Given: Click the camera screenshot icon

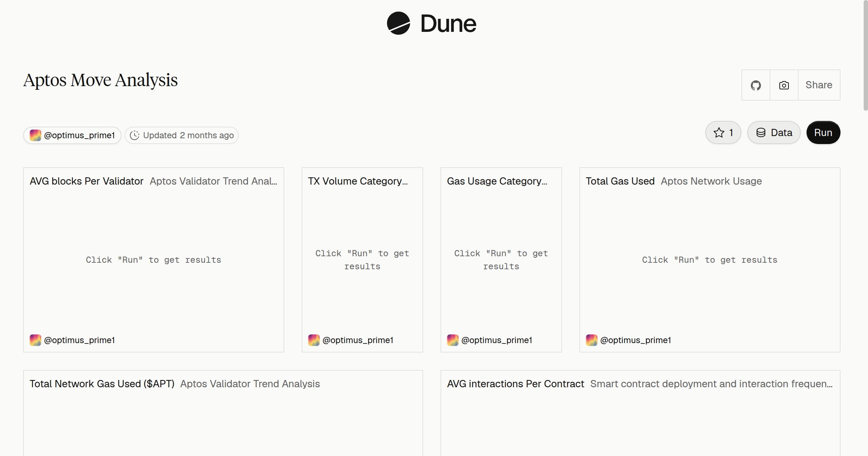Looking at the screenshot, I should pyautogui.click(x=784, y=85).
